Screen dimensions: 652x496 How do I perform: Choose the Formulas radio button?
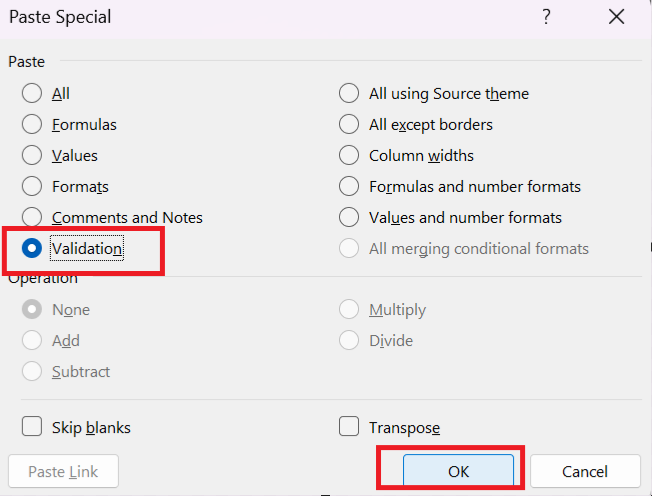pyautogui.click(x=32, y=125)
